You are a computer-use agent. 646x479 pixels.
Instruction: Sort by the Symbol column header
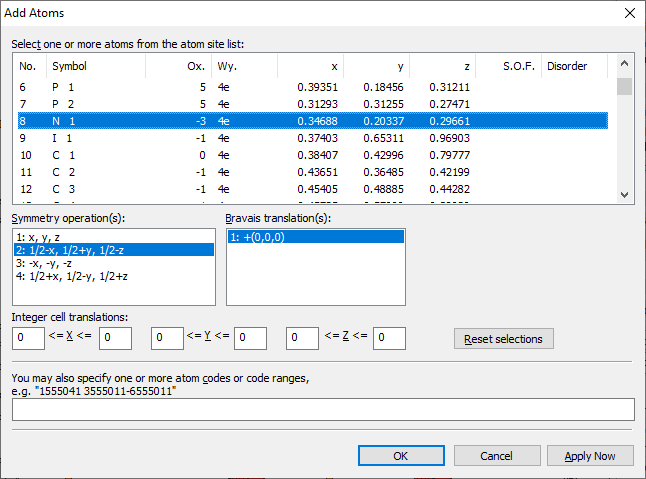95,66
